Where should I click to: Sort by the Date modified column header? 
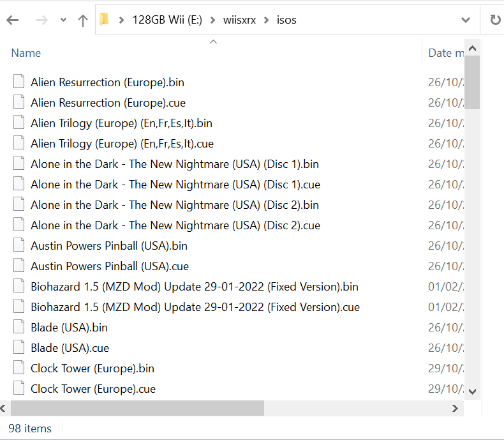pyautogui.click(x=446, y=53)
